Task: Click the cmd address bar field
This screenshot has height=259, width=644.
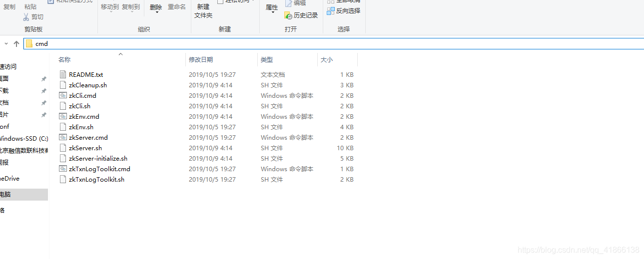Action: tap(334, 44)
